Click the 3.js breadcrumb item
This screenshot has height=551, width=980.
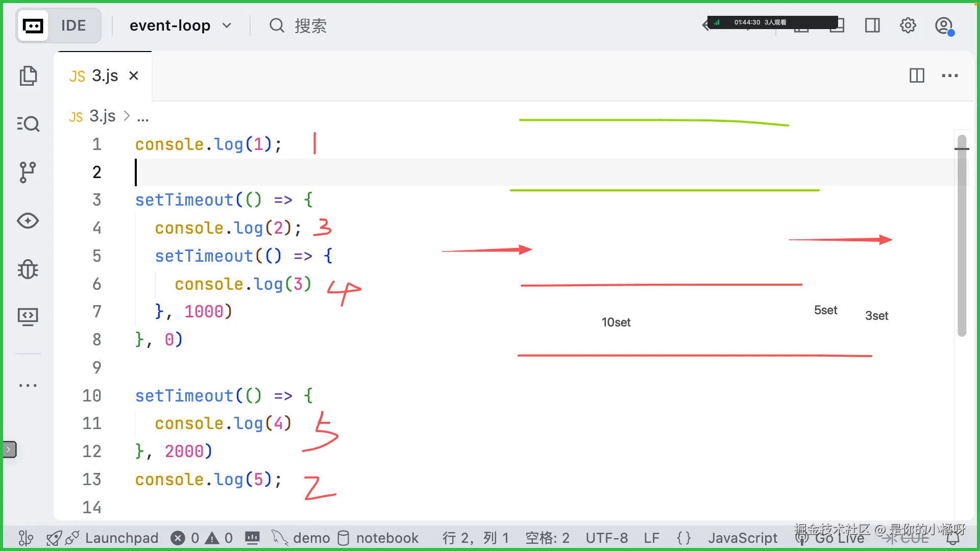click(93, 116)
